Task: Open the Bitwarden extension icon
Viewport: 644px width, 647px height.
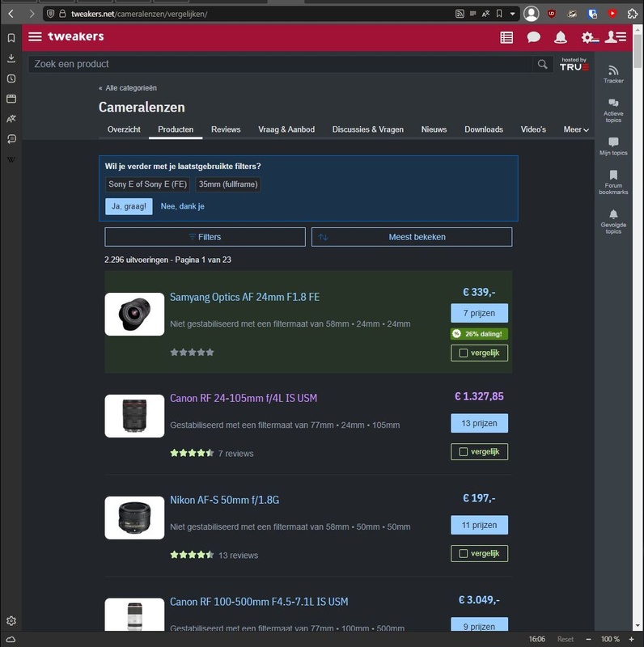Action: 592,14
